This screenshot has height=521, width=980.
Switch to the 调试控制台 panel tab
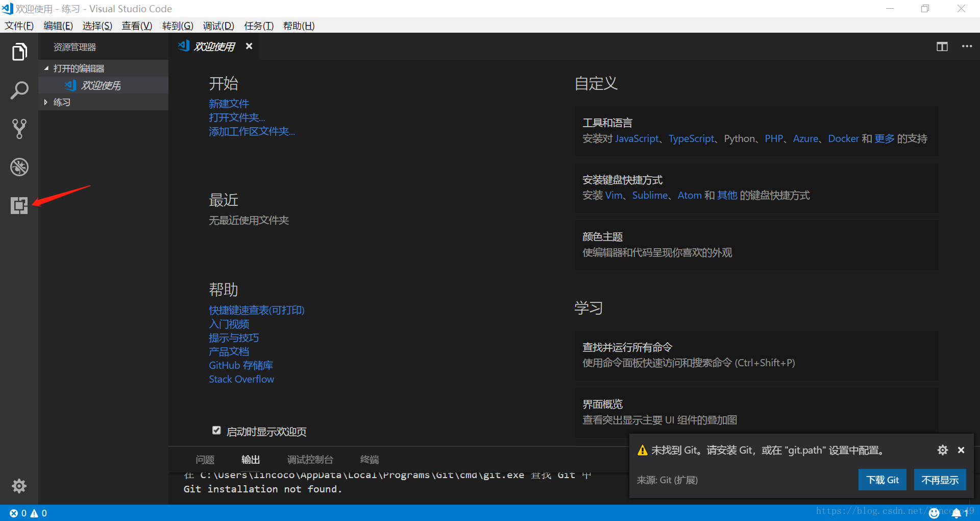(310, 460)
